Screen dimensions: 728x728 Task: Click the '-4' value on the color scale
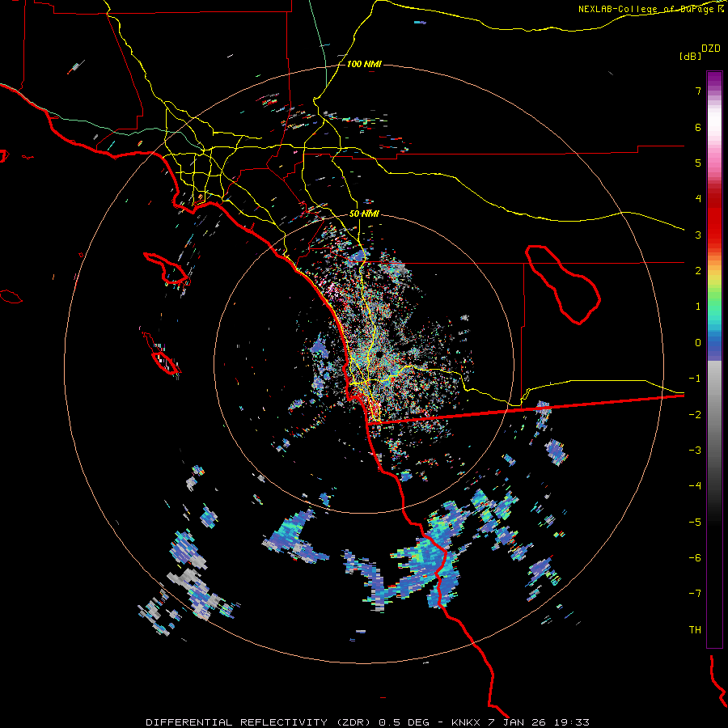(695, 486)
